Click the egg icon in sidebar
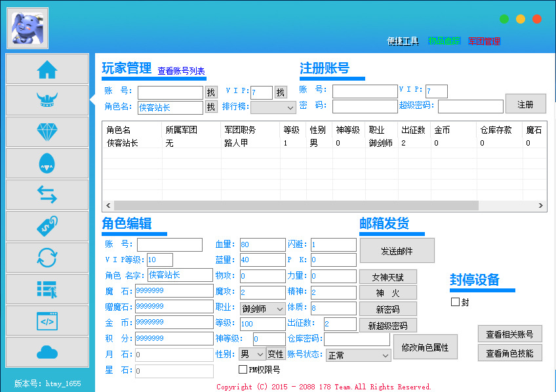556x392 pixels. [x=47, y=163]
